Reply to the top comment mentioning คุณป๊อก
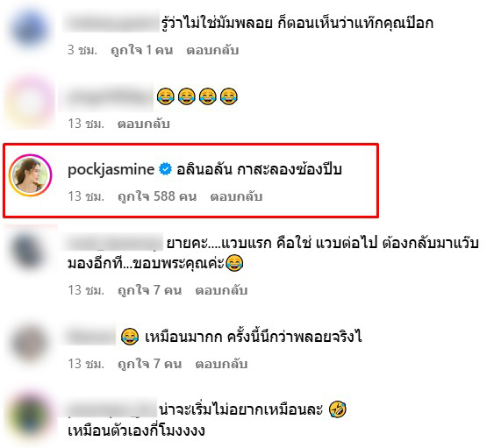Screen dimensions: 494x448 pos(212,50)
